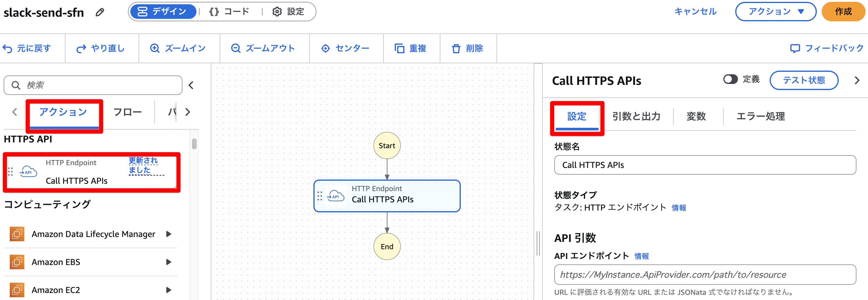Click the やり直し redo icon
Image resolution: width=868 pixels, height=300 pixels.
81,49
